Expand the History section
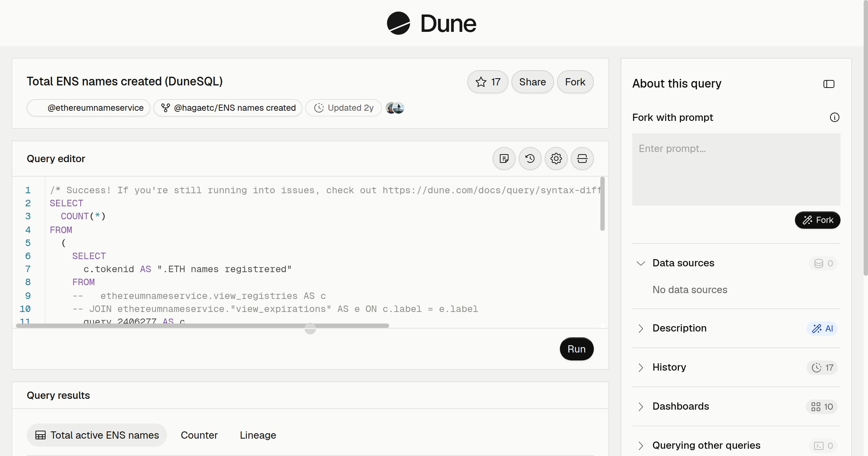 pyautogui.click(x=641, y=367)
